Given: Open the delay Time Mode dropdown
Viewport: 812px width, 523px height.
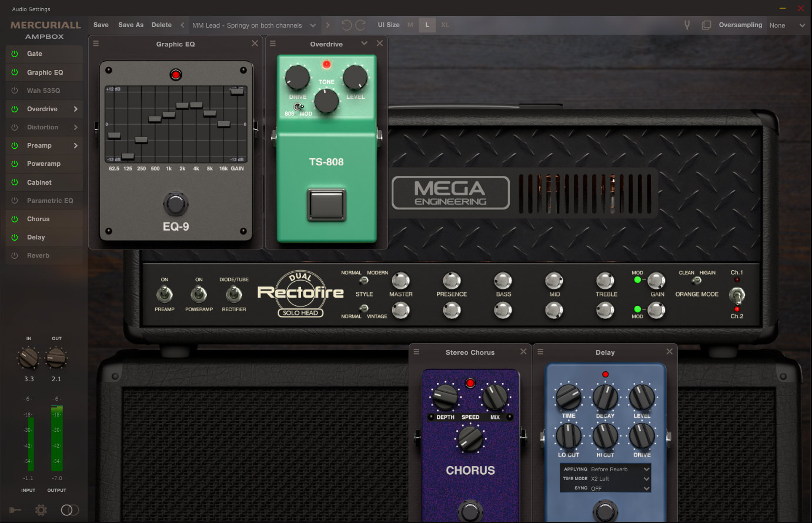Looking at the screenshot, I should (646, 479).
